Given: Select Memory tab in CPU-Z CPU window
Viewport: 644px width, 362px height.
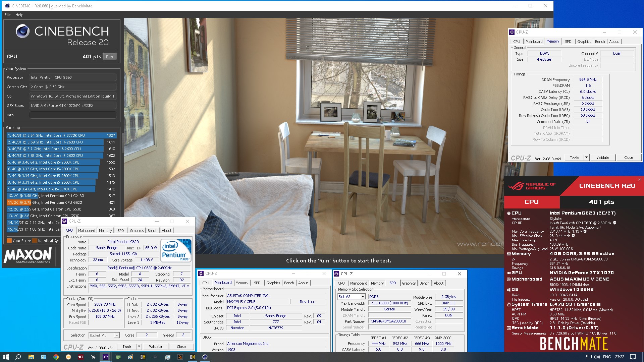Looking at the screenshot, I should [x=105, y=231].
